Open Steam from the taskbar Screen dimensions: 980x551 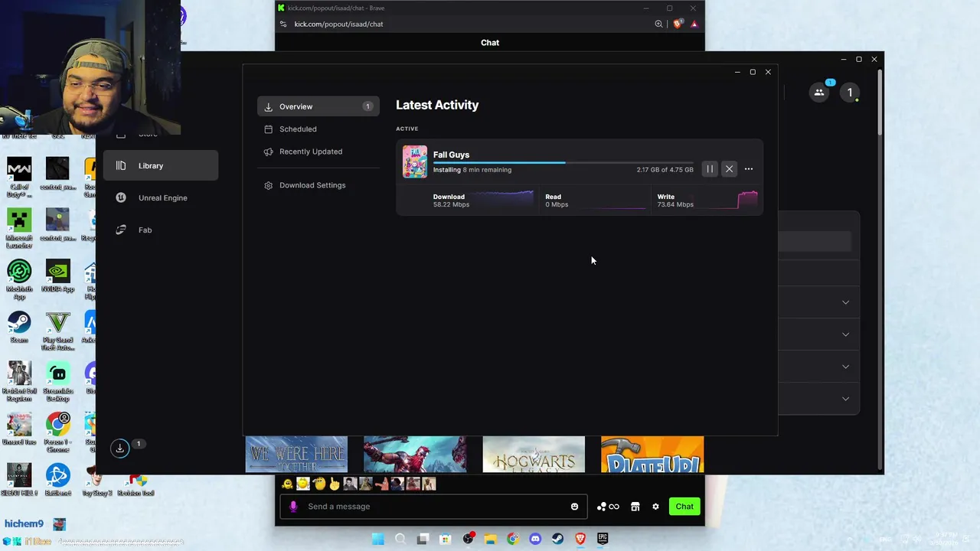pyautogui.click(x=557, y=539)
